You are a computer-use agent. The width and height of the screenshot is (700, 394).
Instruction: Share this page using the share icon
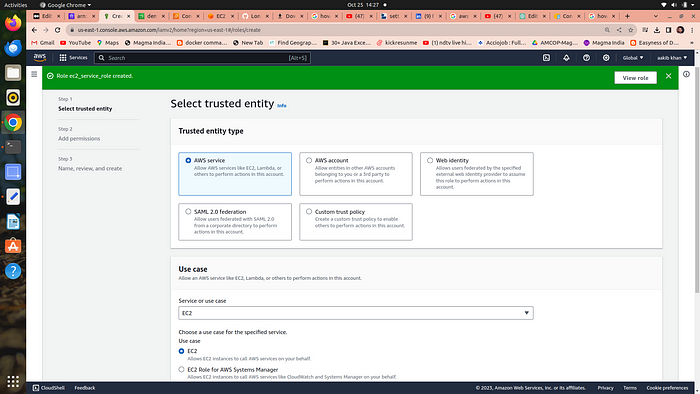[619, 30]
